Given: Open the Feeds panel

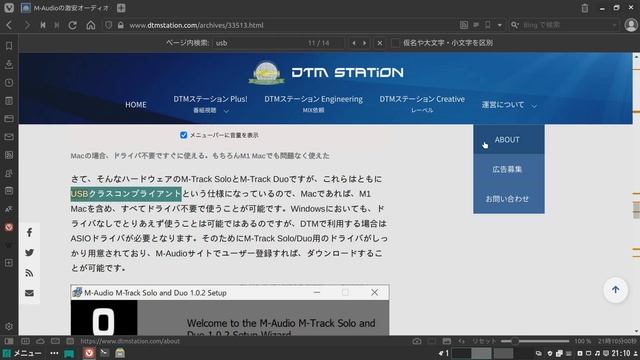Looking at the screenshot, I should click(9, 155).
